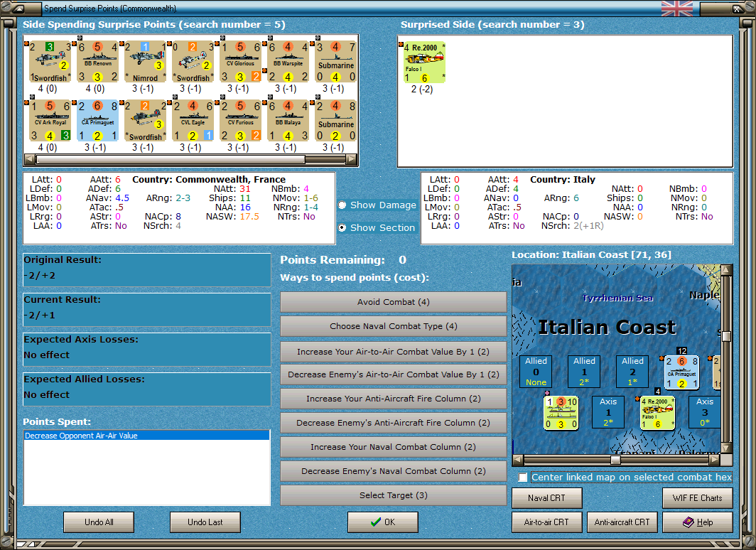Click the unit list scroll right arrow

[352, 159]
